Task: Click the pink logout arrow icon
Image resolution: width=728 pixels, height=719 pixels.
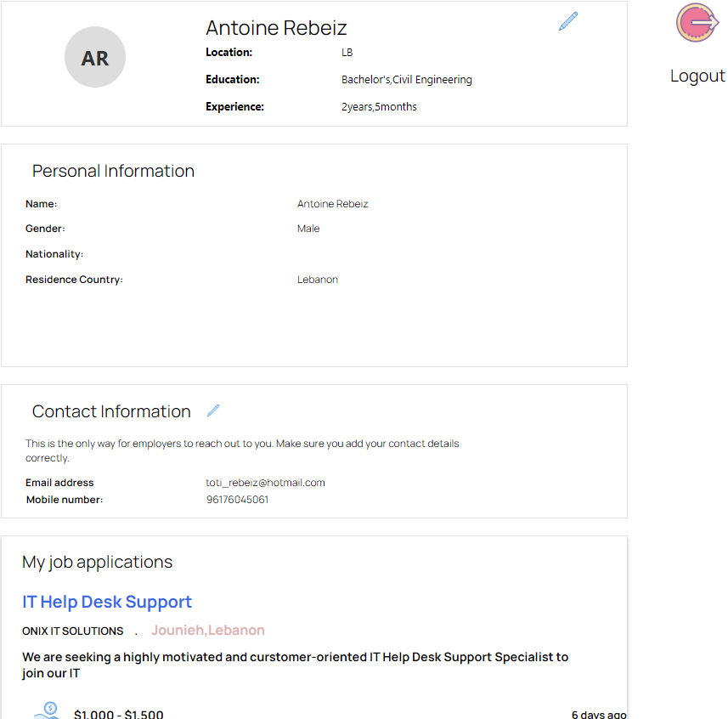Action: click(697, 23)
